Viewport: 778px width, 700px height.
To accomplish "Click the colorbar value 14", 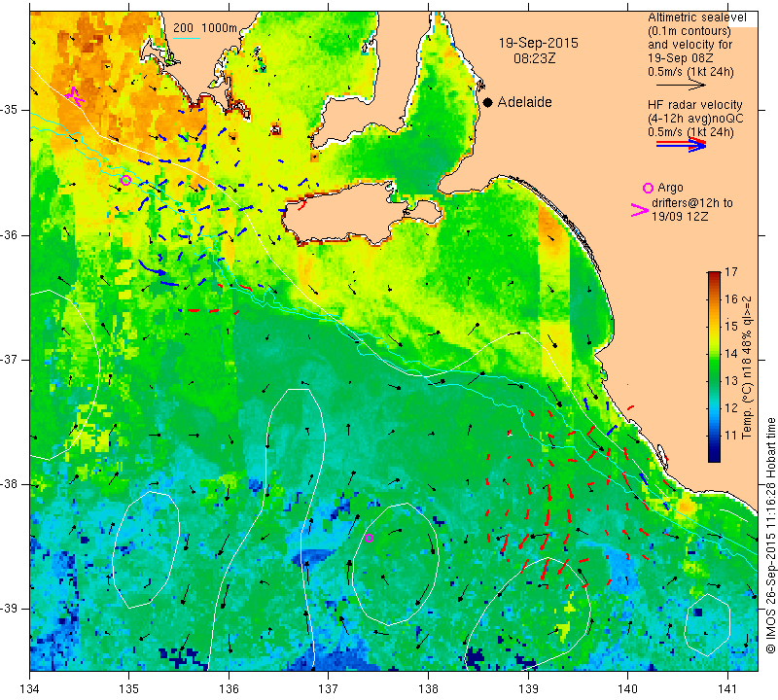I will 731,354.
